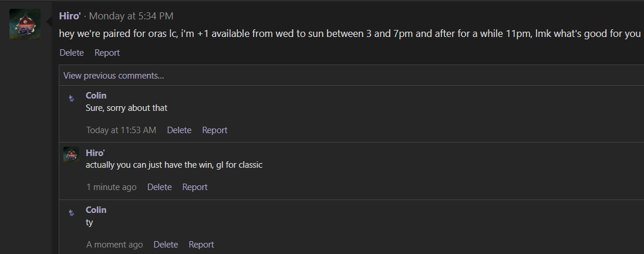Open Colin's name above the "ty" comment
Viewport: 644px width, 254px height.
pos(96,209)
